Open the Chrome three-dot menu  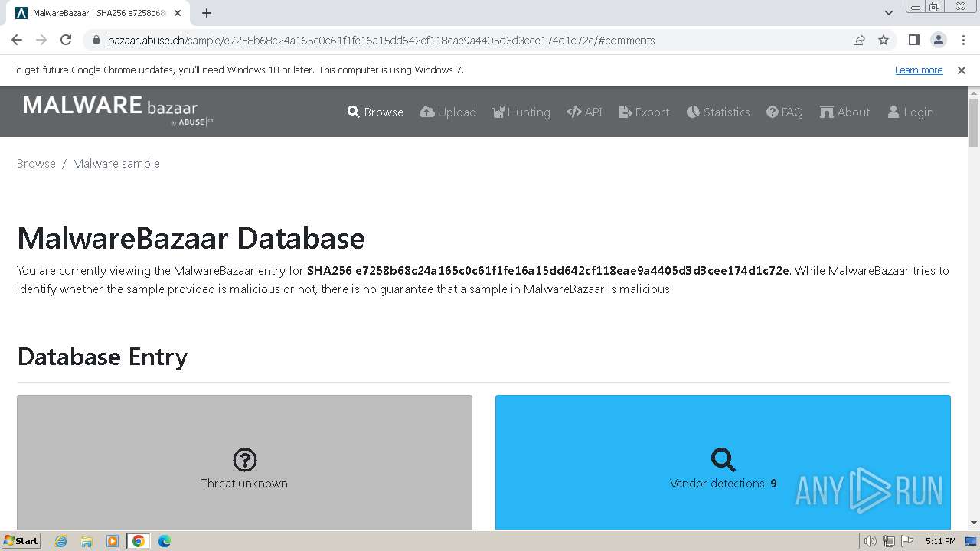point(962,40)
